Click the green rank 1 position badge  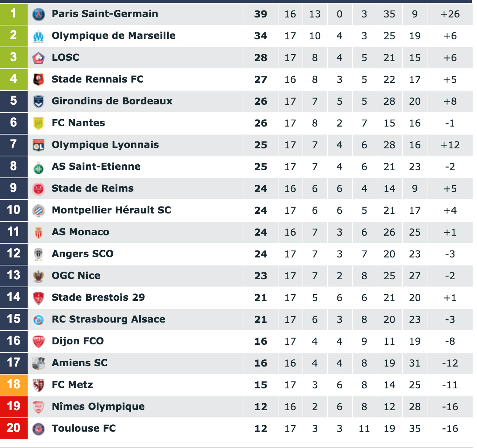pos(13,14)
